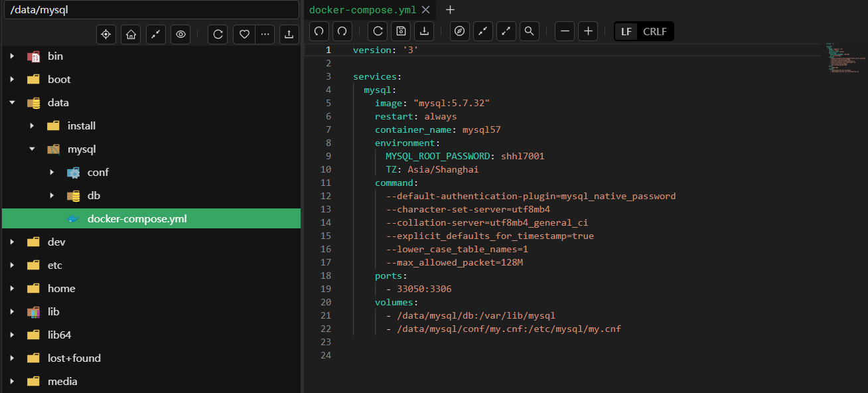Save the file with the floppy disk icon
This screenshot has height=393, width=868.
click(400, 31)
